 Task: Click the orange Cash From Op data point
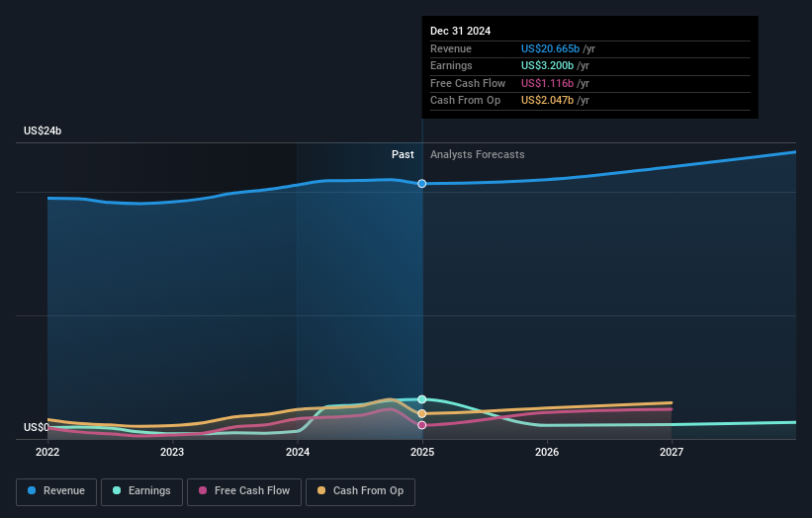422,413
